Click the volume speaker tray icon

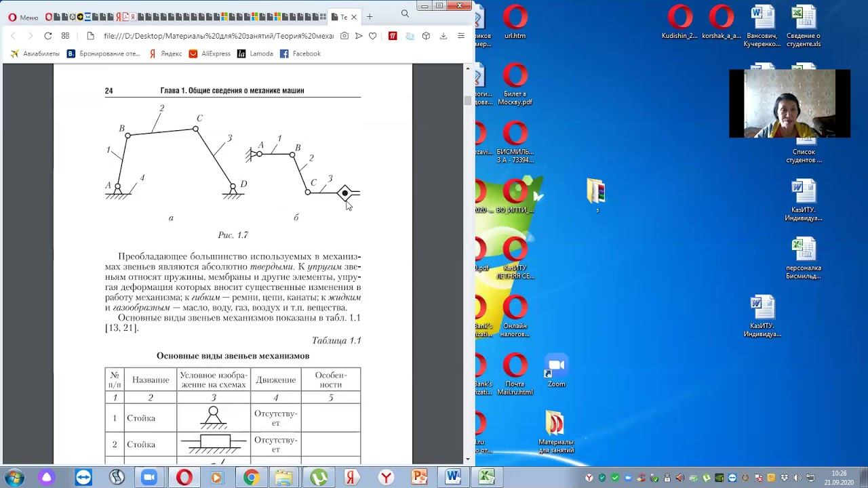[797, 478]
